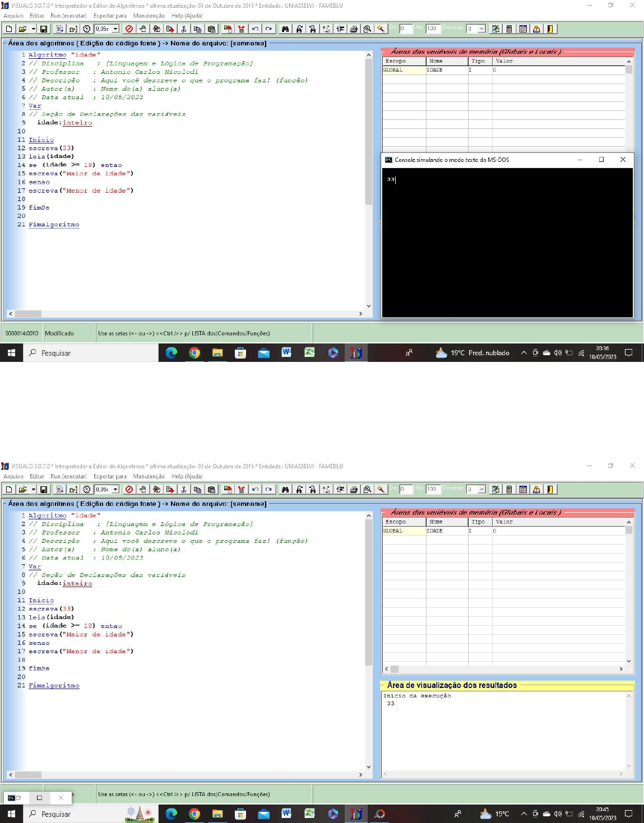The image size is (644, 823).
Task: Click the scissors Cut icon in the results-panel window
Action: click(x=183, y=489)
